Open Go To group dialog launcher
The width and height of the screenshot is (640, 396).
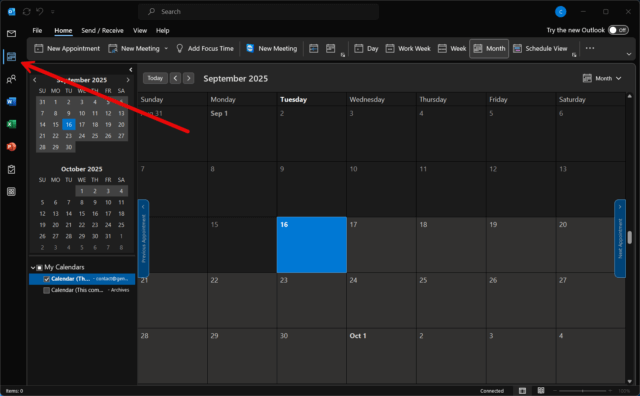[x=343, y=55]
